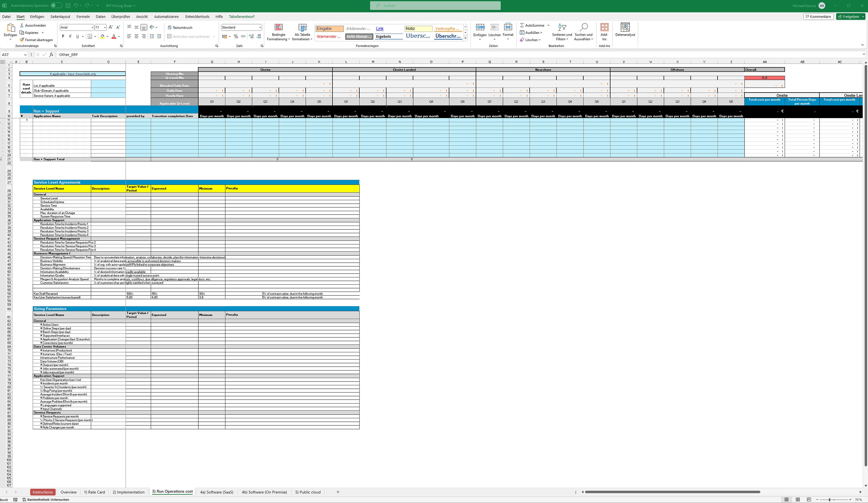Collapse the ribbon chevron
Image resolution: width=868 pixels, height=503 pixels.
(862, 45)
